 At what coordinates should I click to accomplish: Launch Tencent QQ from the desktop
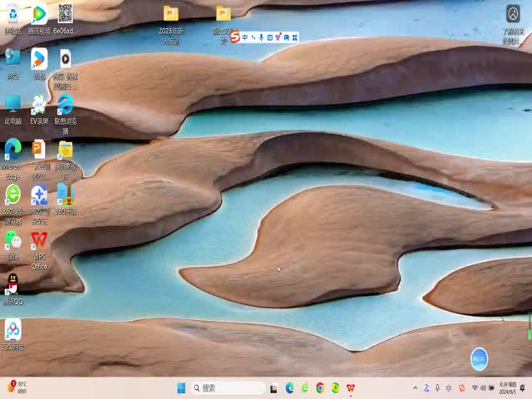point(13,285)
